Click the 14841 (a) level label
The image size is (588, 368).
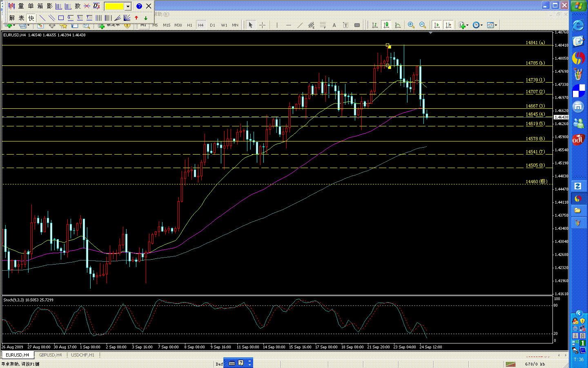click(x=535, y=43)
